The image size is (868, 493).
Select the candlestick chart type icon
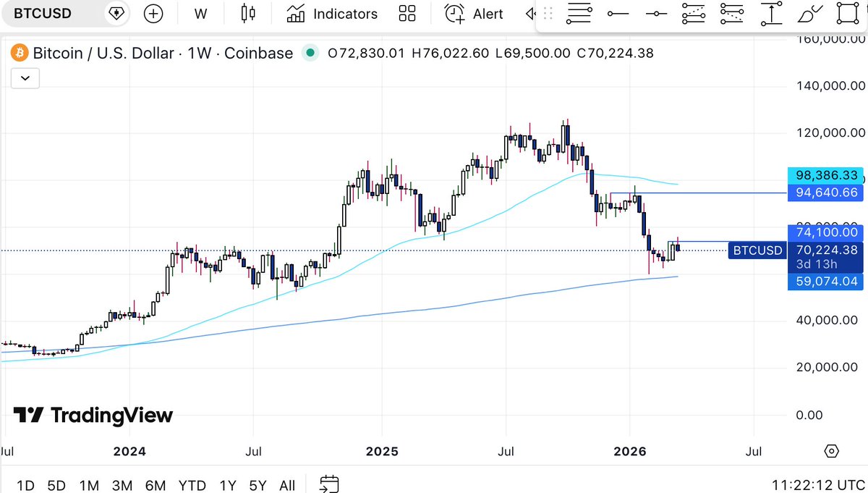[248, 13]
